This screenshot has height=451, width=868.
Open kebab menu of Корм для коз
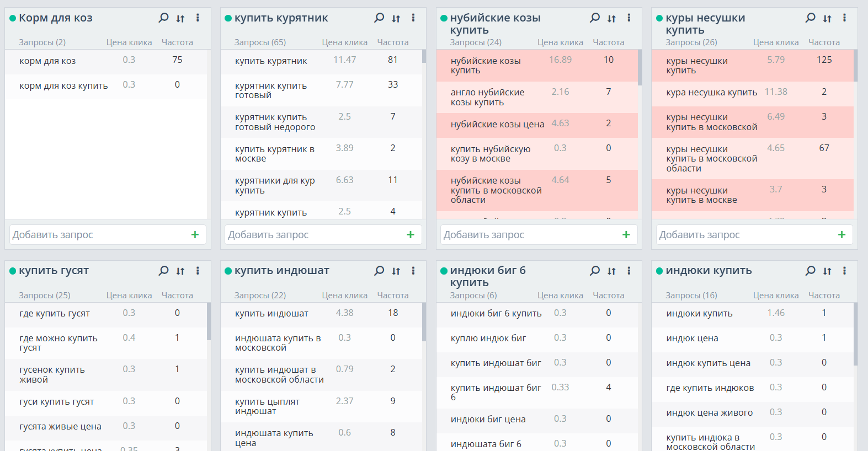pyautogui.click(x=198, y=18)
